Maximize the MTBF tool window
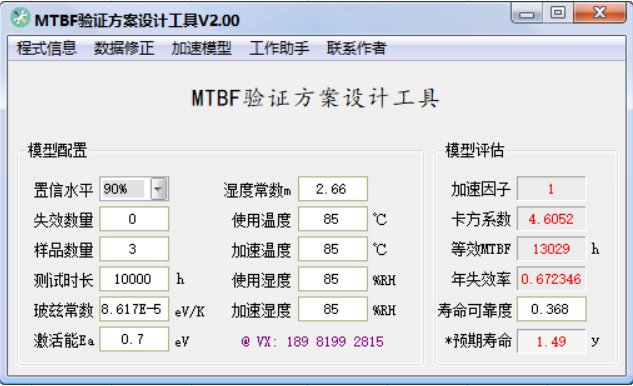This screenshot has width=633, height=386. point(558,13)
